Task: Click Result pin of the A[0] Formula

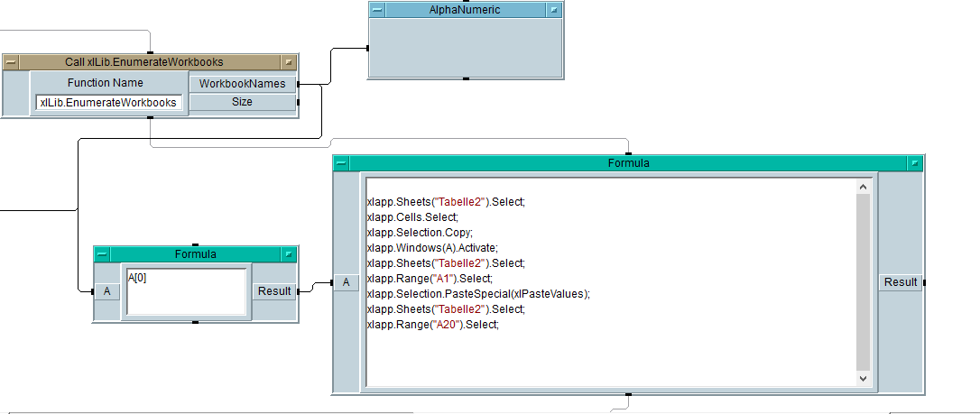Action: (273, 291)
